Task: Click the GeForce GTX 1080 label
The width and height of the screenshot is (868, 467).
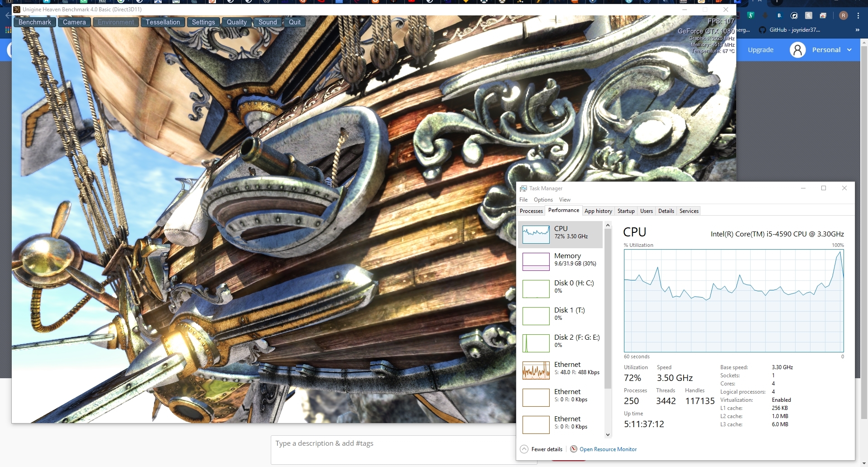Action: pyautogui.click(x=706, y=31)
